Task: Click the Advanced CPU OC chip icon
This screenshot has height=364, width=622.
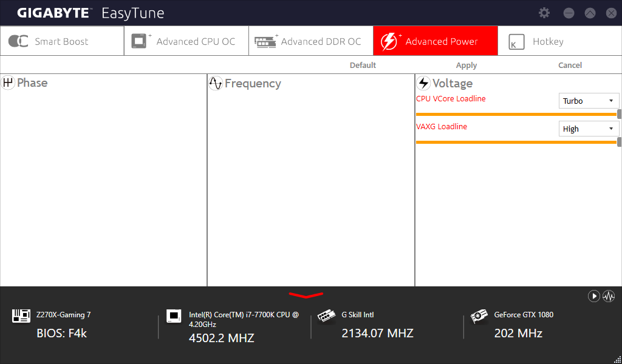Action: pyautogui.click(x=139, y=41)
